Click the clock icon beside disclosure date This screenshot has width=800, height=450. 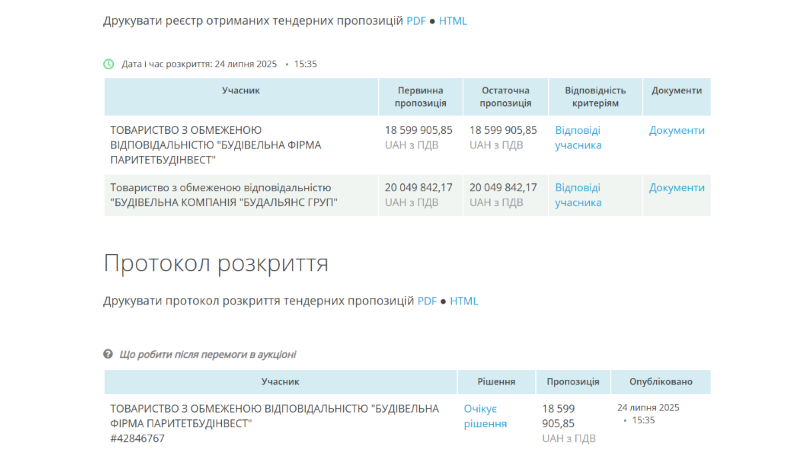(x=109, y=64)
